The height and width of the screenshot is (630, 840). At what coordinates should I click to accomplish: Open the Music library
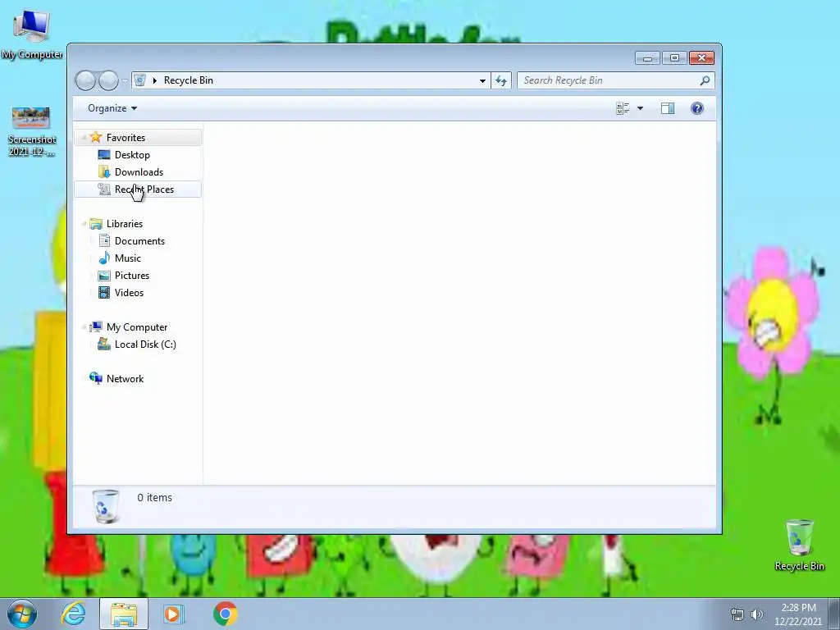(127, 258)
